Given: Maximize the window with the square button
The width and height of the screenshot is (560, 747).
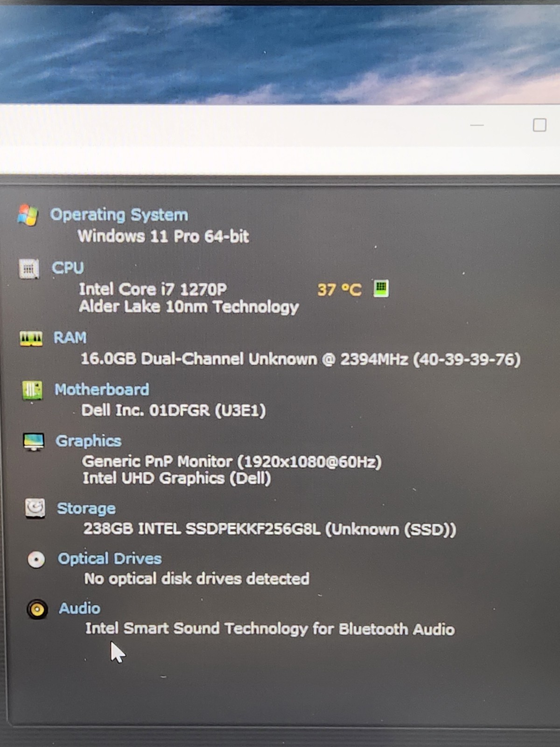Looking at the screenshot, I should (539, 125).
